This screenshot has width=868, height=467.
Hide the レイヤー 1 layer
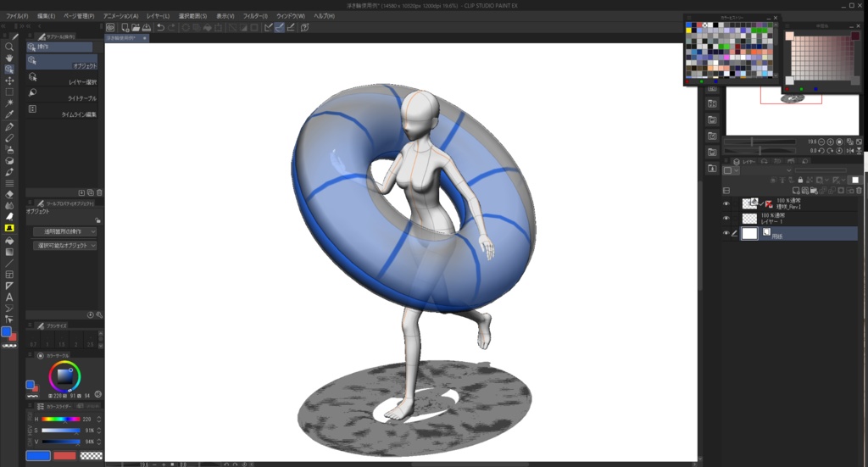point(726,218)
